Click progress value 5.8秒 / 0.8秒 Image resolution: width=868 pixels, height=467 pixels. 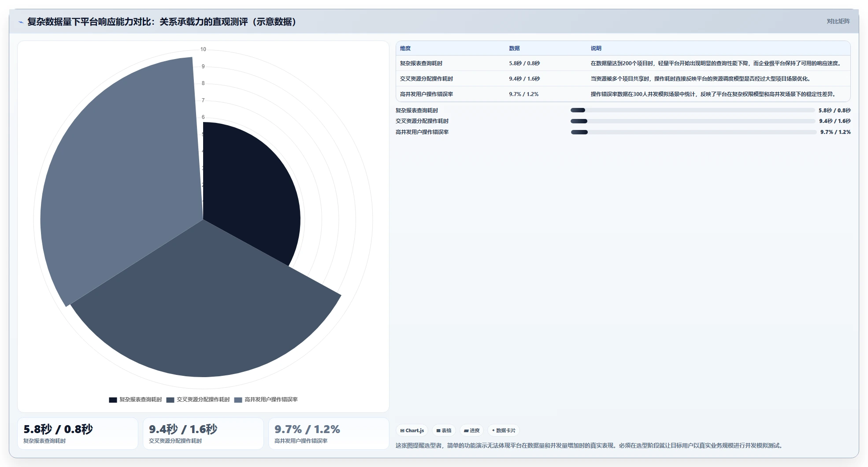(835, 111)
